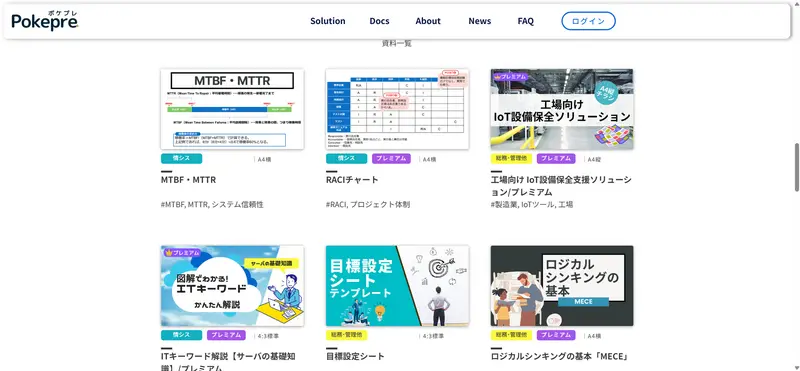Click hashtags #RACI, プロジェクト体制
Viewport: 800px width, 371px height.
(x=368, y=205)
